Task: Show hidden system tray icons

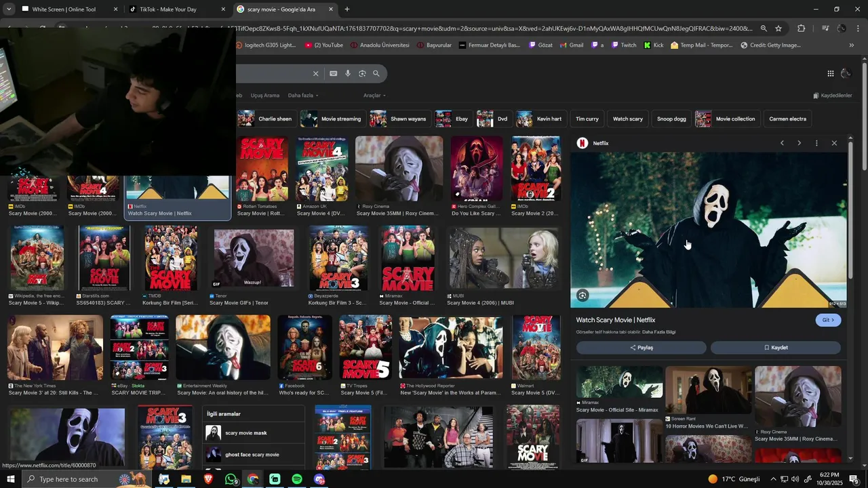Action: coord(773,479)
